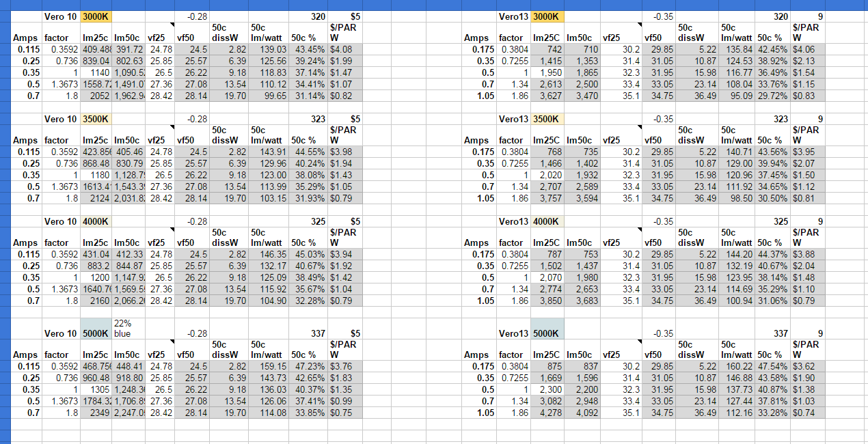Select the 37.14% efficiency cell
868x444 pixels.
pyautogui.click(x=308, y=72)
